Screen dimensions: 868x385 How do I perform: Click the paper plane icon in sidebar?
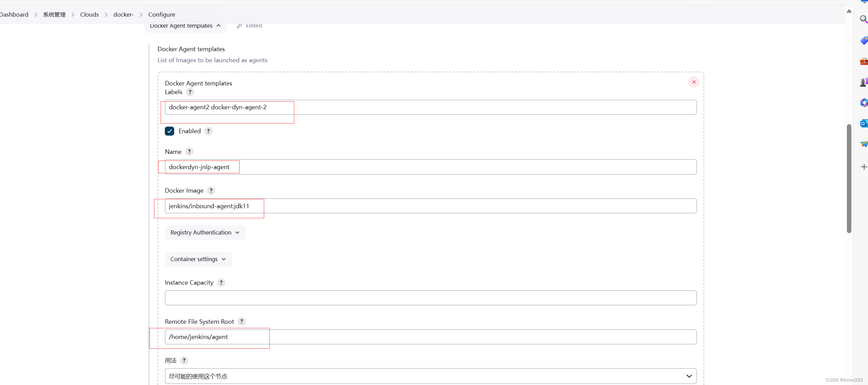(x=863, y=144)
